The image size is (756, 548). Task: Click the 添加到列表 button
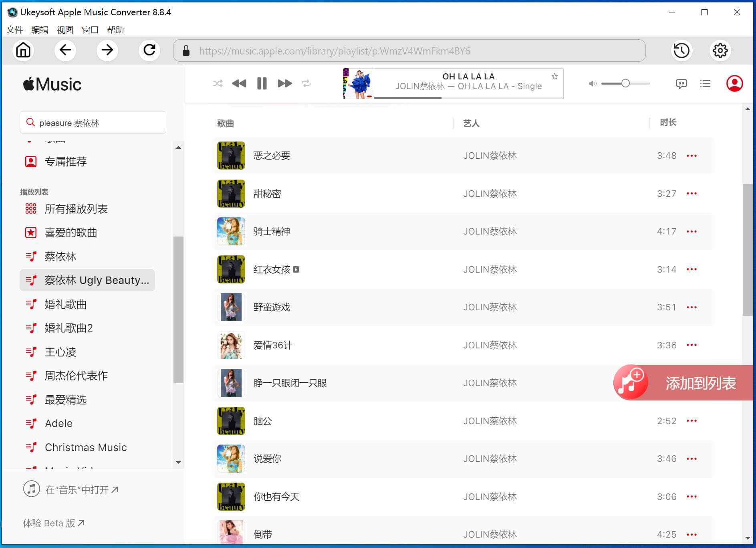[683, 383]
